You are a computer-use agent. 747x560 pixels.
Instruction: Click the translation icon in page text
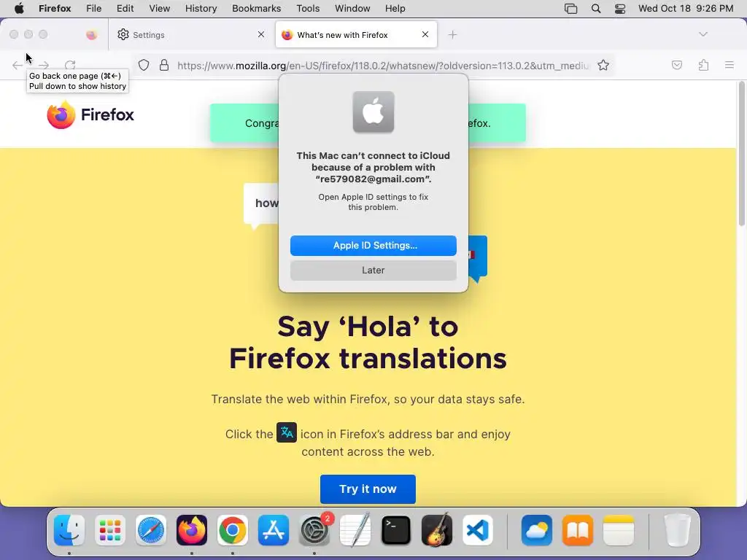pyautogui.click(x=286, y=432)
